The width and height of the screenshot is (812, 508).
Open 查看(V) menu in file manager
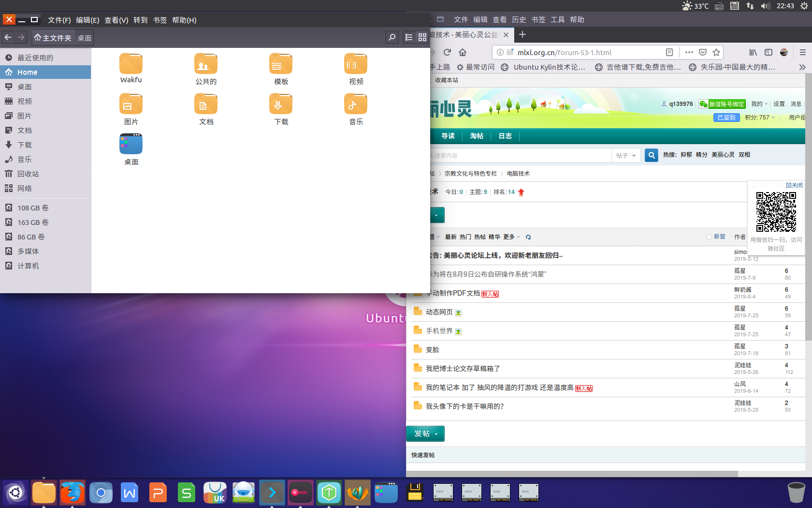pos(116,20)
